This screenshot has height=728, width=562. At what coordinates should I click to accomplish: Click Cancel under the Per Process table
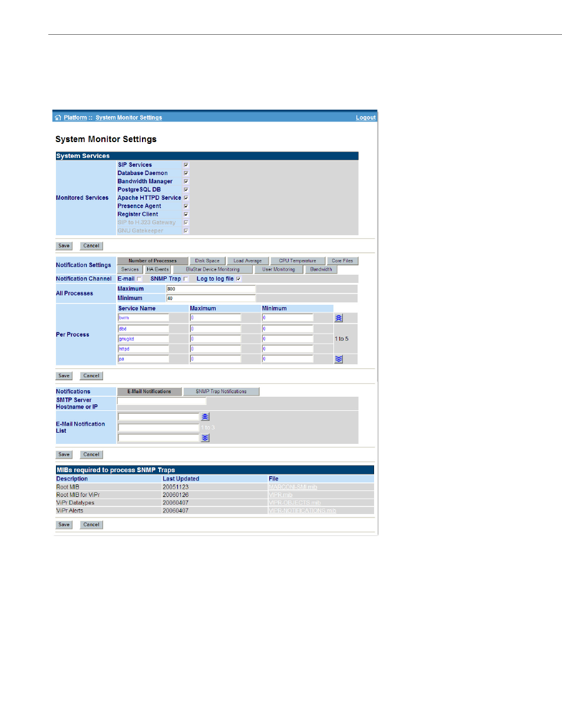tap(91, 375)
